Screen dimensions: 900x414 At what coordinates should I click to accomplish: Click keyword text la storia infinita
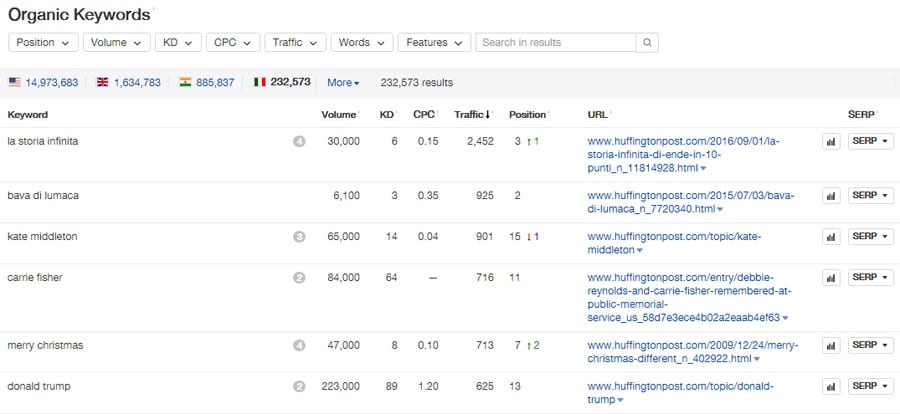click(x=42, y=141)
